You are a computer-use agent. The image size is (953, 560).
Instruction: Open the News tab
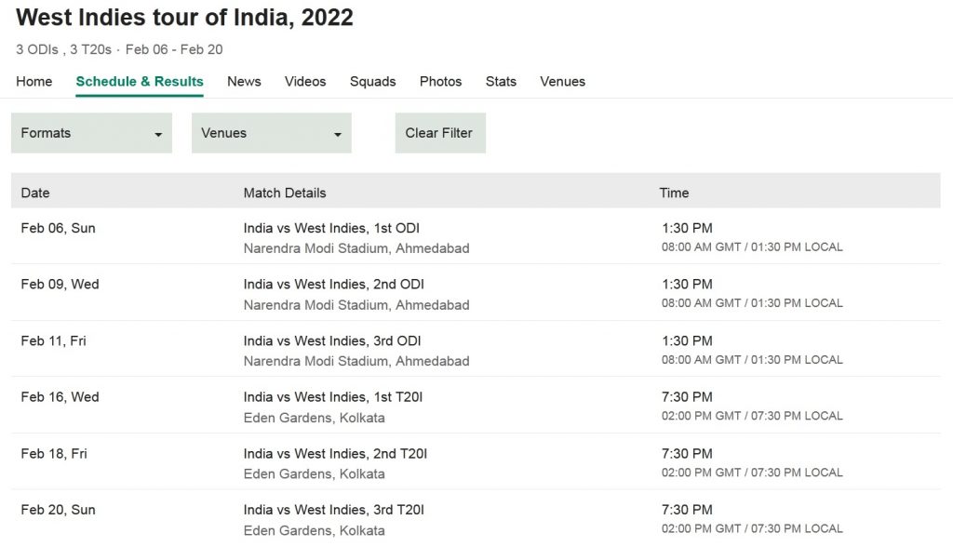pyautogui.click(x=244, y=82)
